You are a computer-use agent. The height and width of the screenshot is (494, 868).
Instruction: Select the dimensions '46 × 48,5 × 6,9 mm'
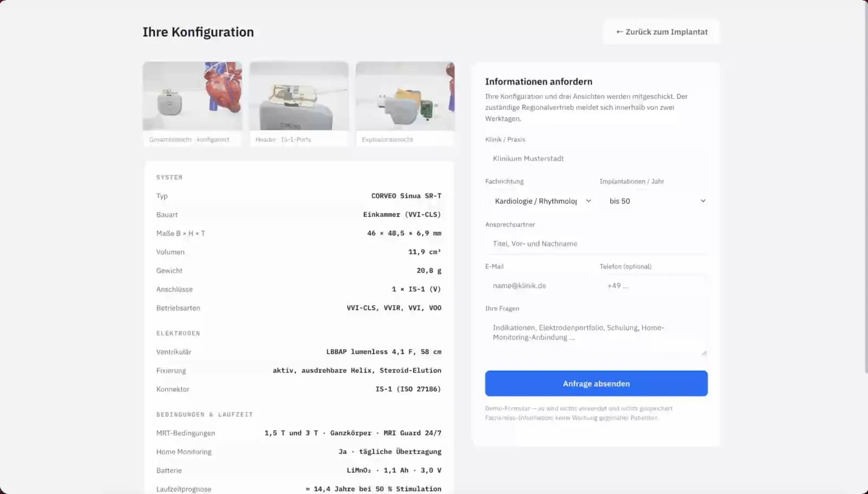tap(404, 233)
